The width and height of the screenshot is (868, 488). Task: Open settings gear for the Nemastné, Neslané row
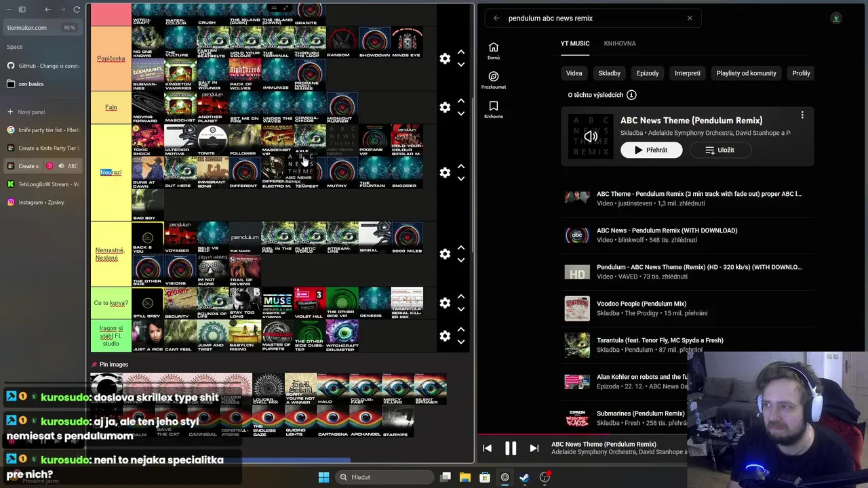pyautogui.click(x=445, y=253)
